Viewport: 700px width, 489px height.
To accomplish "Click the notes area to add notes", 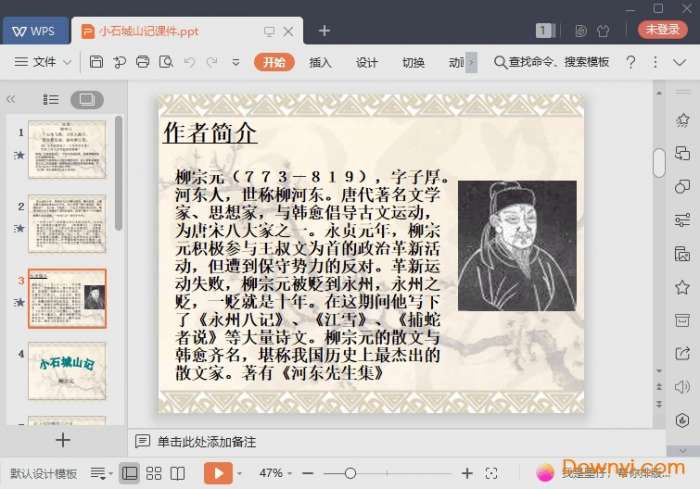I will [206, 441].
